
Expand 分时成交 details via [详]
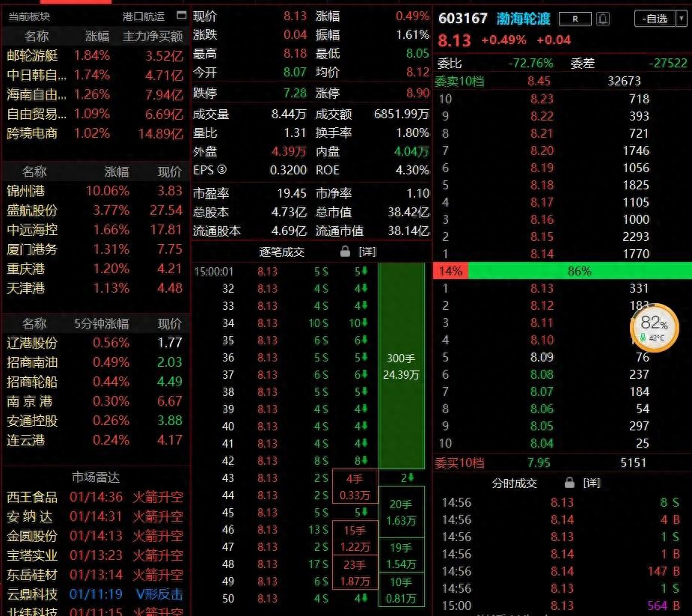pos(591,483)
